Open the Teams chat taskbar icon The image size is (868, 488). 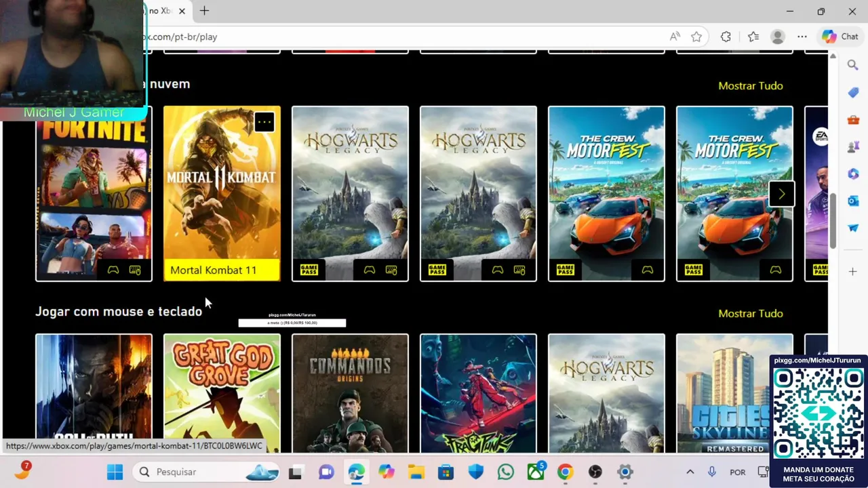tap(326, 472)
